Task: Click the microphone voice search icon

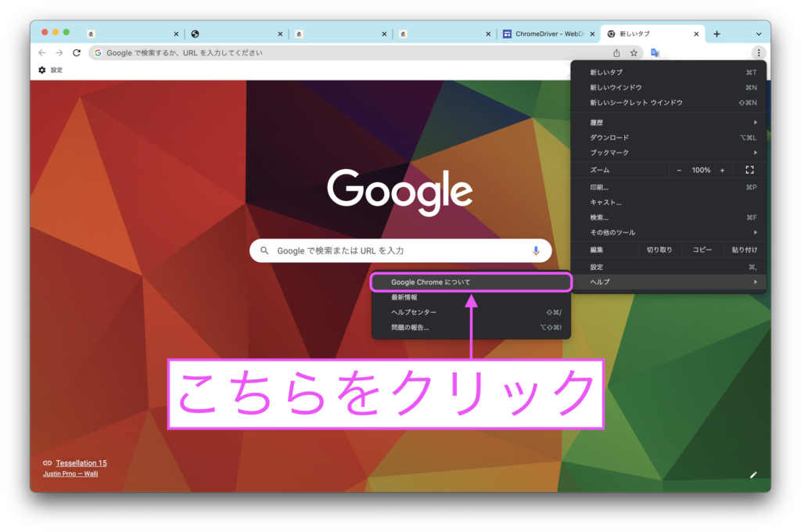Action: (x=536, y=251)
